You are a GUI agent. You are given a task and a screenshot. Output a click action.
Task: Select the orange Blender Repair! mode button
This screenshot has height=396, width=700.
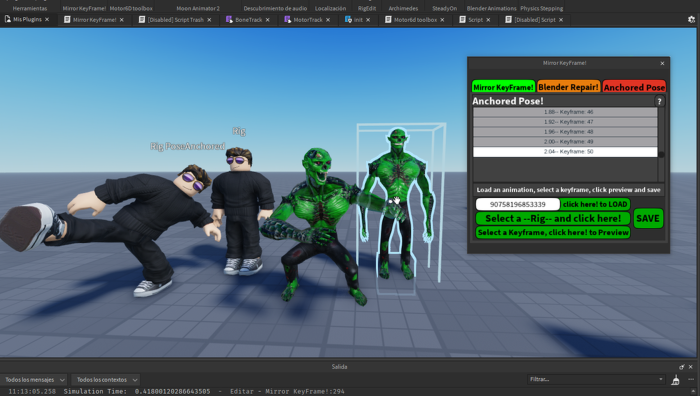click(x=568, y=87)
